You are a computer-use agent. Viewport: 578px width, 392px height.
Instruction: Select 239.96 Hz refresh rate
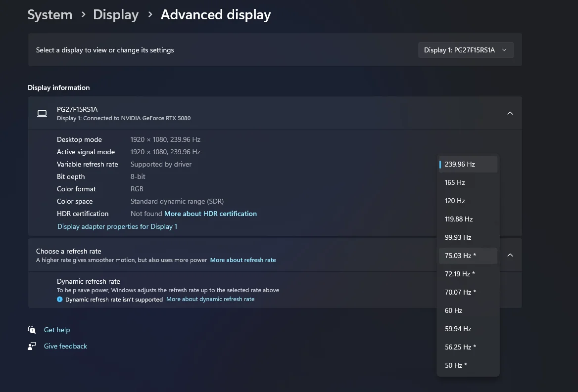(468, 164)
